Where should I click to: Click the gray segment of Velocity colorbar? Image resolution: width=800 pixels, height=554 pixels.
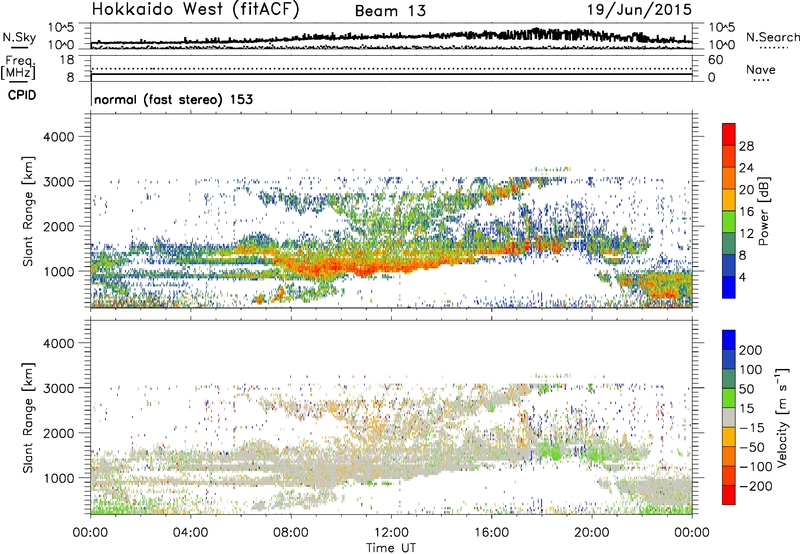click(x=729, y=417)
